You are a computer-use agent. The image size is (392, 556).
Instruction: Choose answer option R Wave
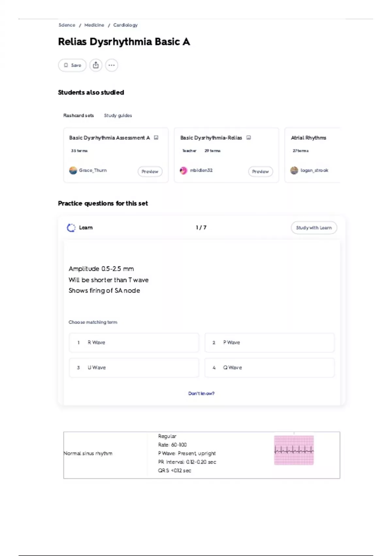[134, 342]
